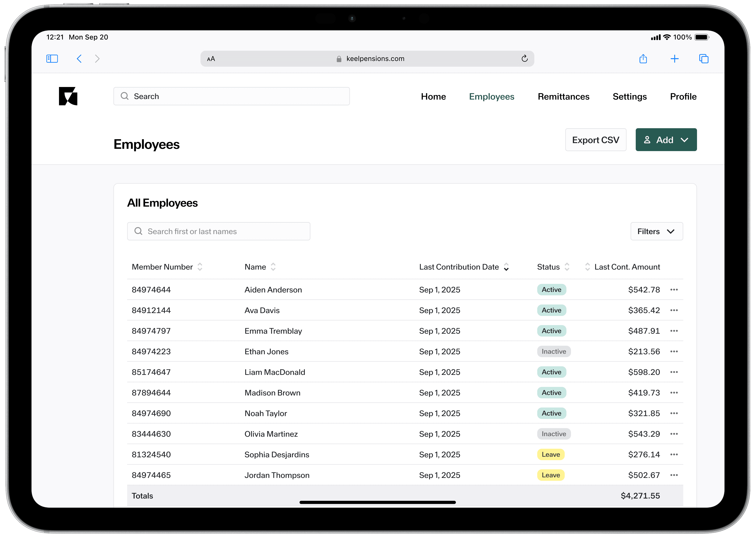This screenshot has width=756, height=538.
Task: Sort table by Name column
Action: 273,267
